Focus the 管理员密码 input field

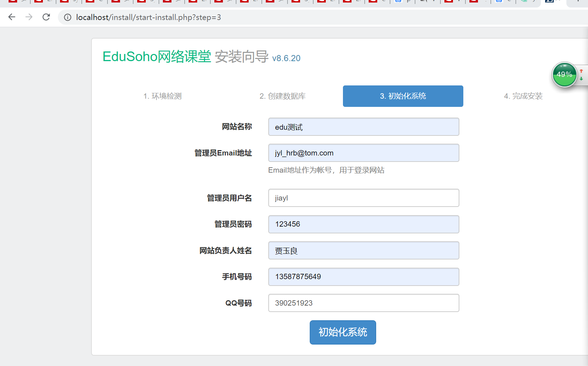pos(364,224)
